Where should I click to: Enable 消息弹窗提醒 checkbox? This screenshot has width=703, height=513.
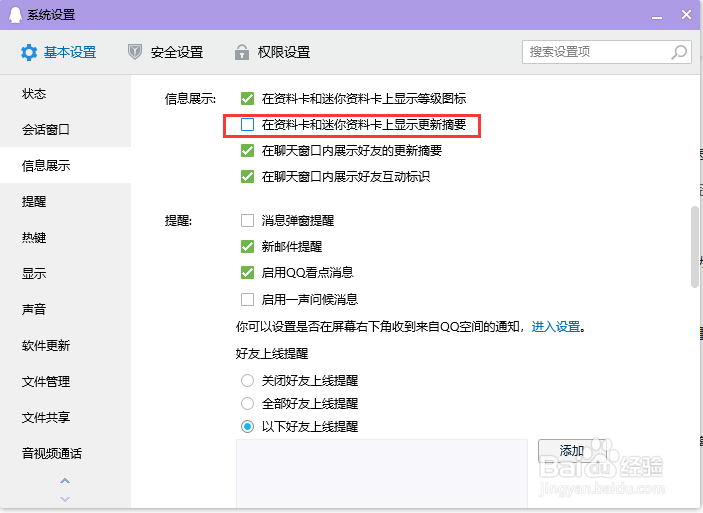click(x=247, y=220)
